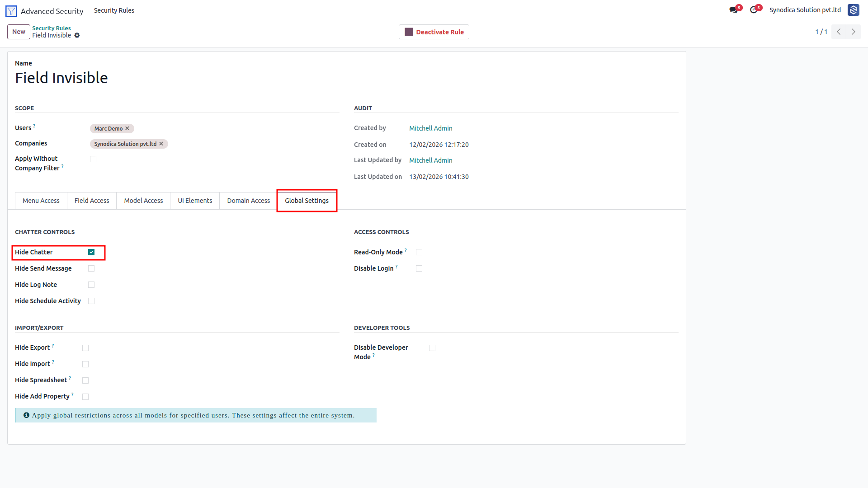This screenshot has height=488, width=868.
Task: Toggle the Hide Export checkbox
Action: (x=85, y=348)
